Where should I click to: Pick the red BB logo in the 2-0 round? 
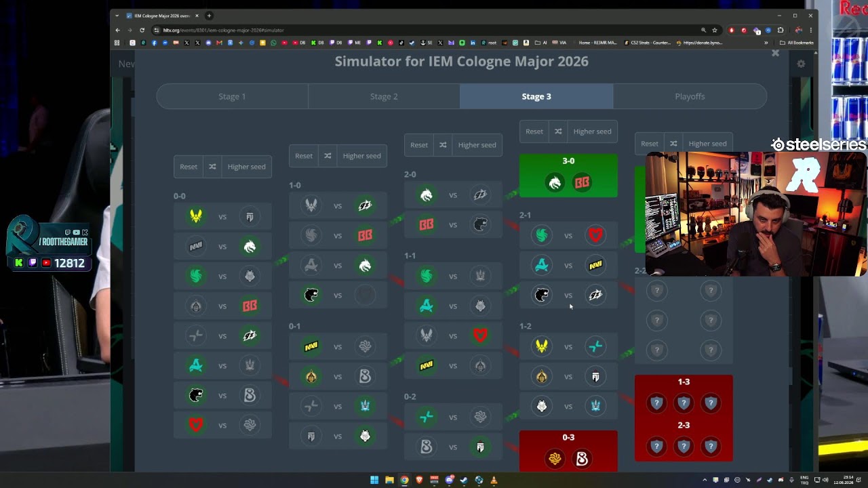427,225
